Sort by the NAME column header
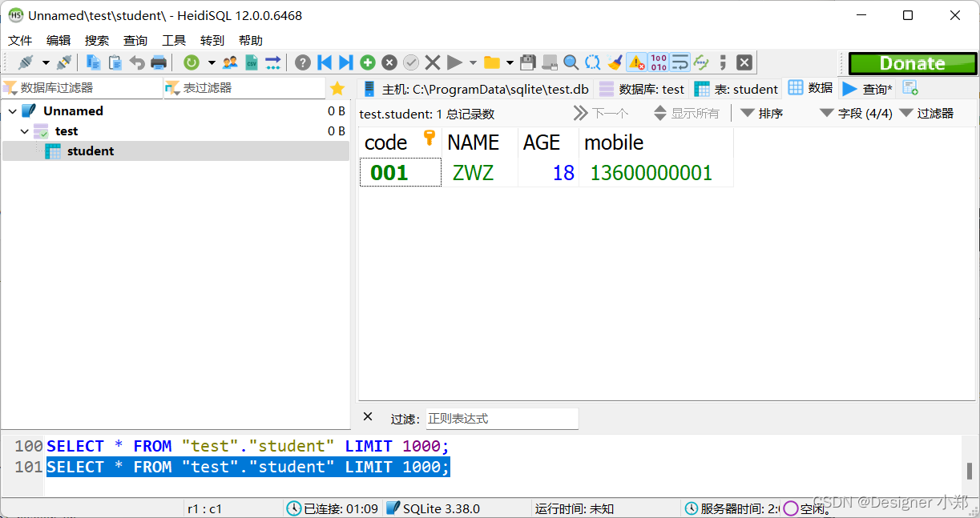The width and height of the screenshot is (980, 518). (480, 143)
